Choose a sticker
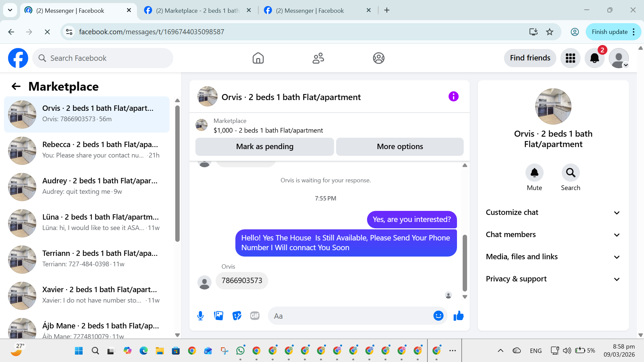644x362 pixels. [237, 316]
